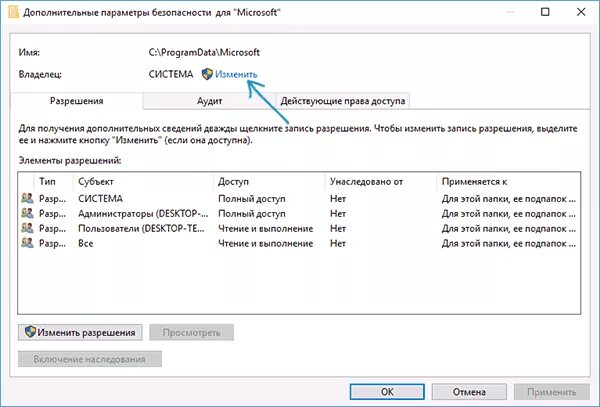Click the Включение наследования button
This screenshot has height=407, width=600.
click(x=90, y=359)
